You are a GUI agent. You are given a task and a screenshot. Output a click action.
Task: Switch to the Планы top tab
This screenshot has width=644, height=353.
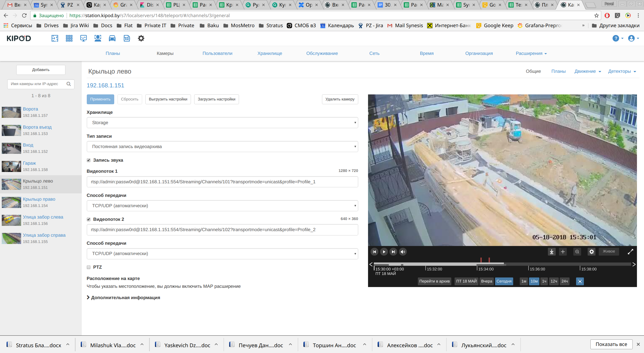113,53
